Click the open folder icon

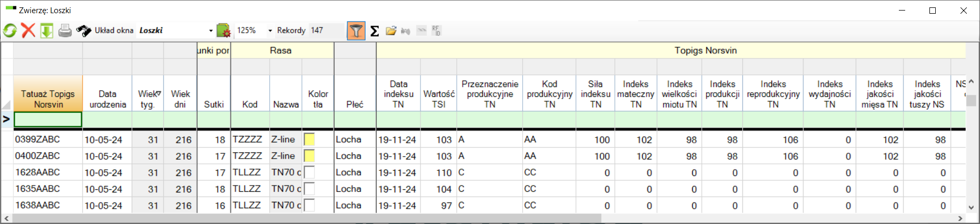391,31
